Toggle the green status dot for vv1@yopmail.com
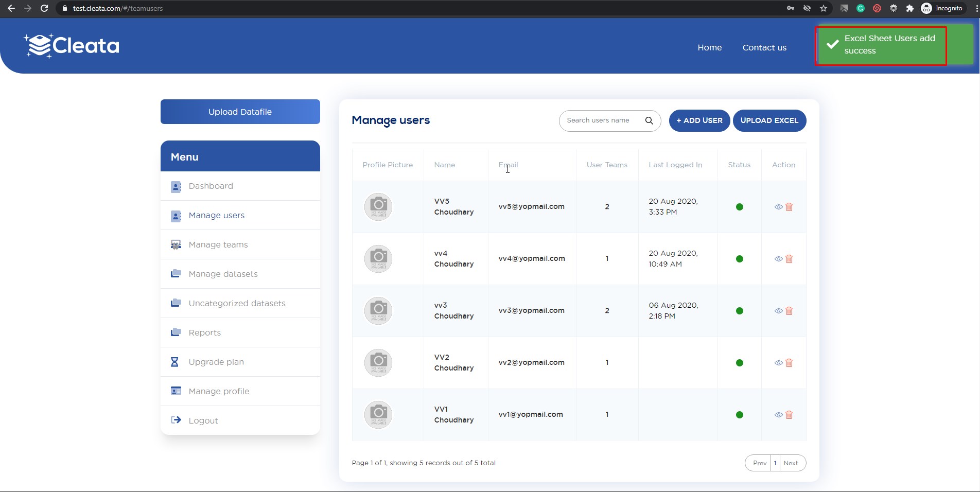 coord(740,415)
